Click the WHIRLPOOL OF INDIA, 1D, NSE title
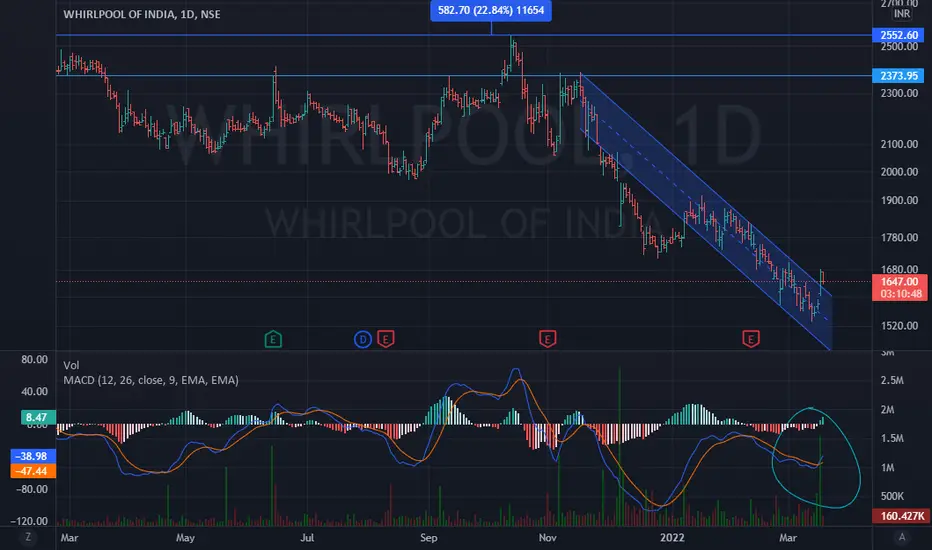Image resolution: width=932 pixels, height=550 pixels. 142,14
